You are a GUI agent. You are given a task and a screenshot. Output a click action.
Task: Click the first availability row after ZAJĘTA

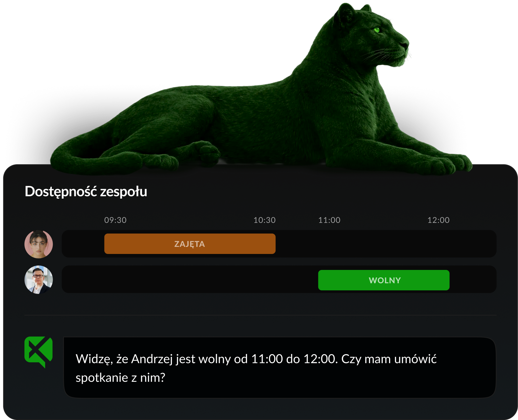386,244
